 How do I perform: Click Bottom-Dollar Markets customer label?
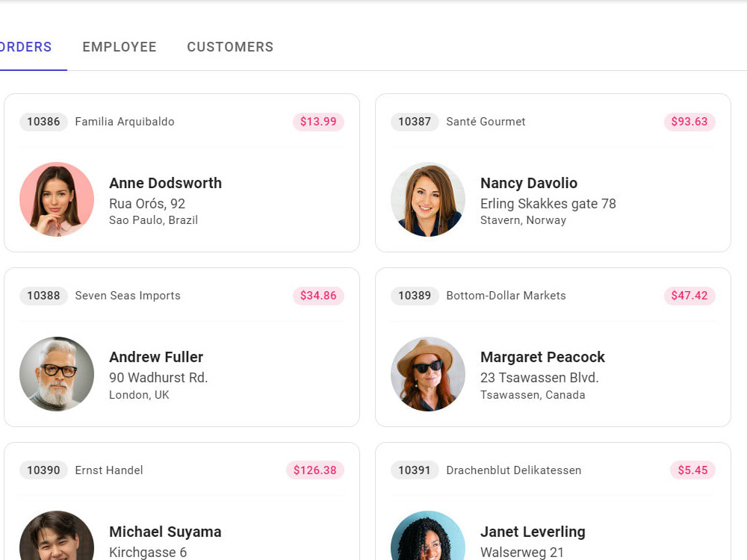[x=506, y=296]
